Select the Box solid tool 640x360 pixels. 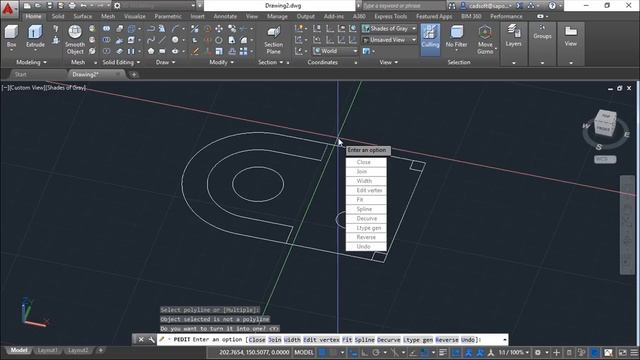pyautogui.click(x=11, y=37)
